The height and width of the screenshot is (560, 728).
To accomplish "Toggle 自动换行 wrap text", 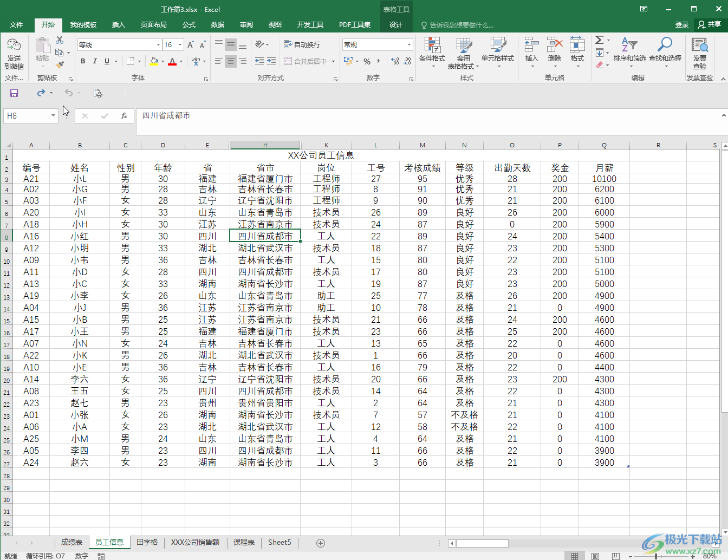I will click(302, 44).
